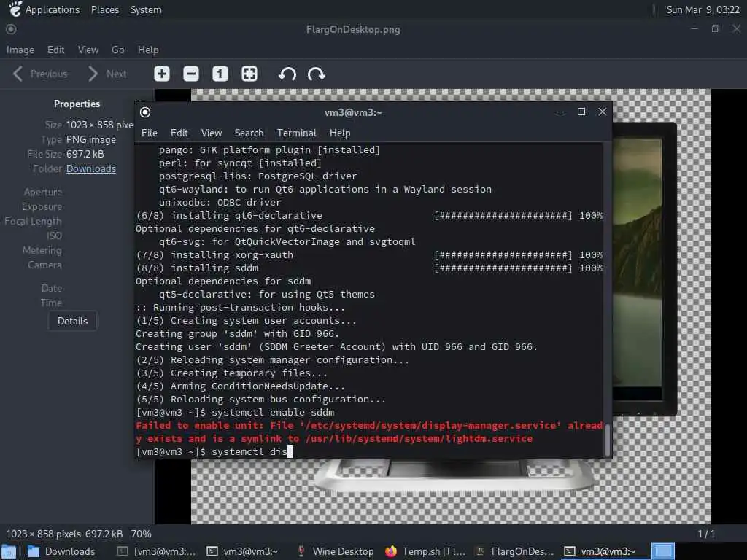This screenshot has width=747, height=560.
Task: Open the image viewer Edit menu
Action: coord(55,50)
